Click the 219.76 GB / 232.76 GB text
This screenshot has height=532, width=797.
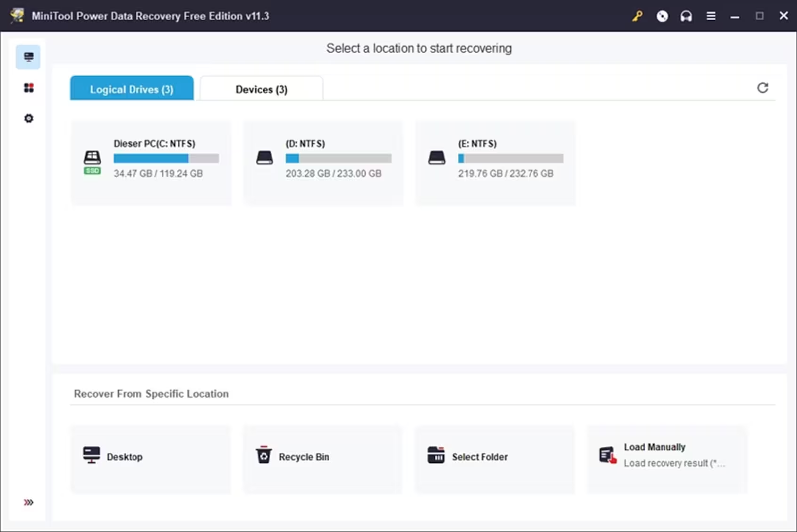click(x=506, y=173)
